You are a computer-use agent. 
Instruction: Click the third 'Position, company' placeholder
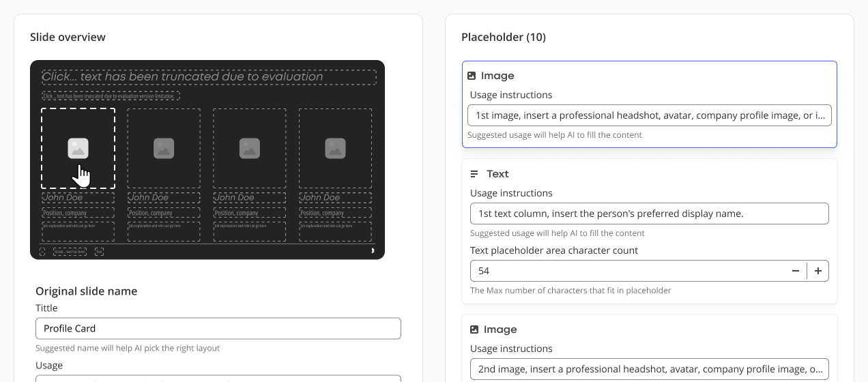tap(250, 213)
